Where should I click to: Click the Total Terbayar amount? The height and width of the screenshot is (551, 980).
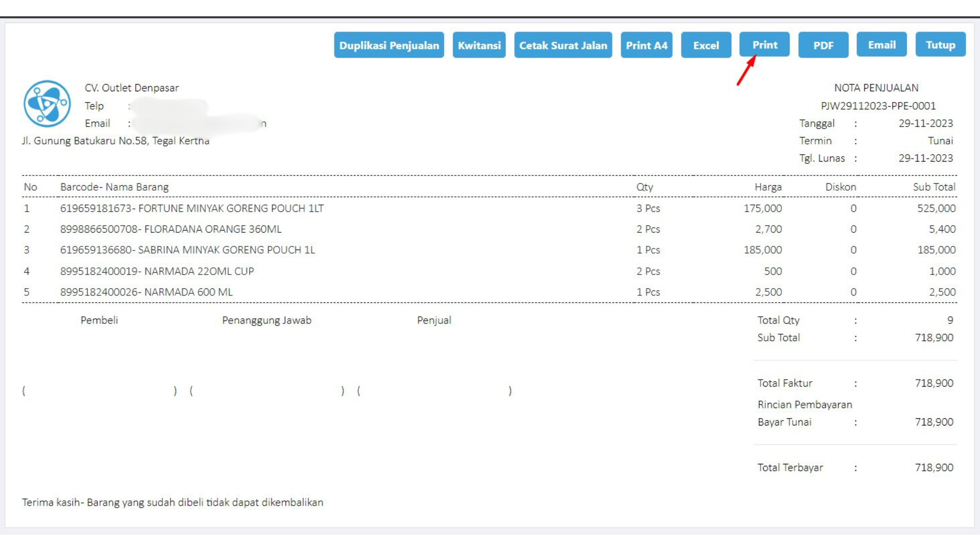click(934, 467)
